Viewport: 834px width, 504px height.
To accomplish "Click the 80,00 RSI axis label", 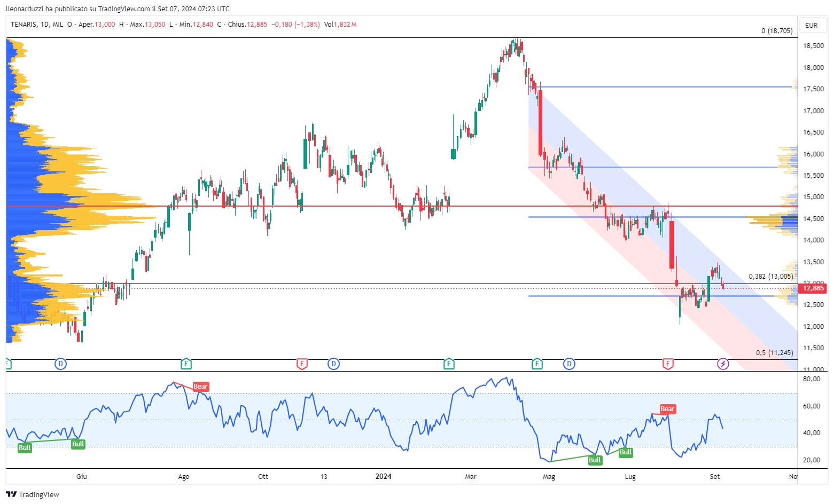I will 812,379.
